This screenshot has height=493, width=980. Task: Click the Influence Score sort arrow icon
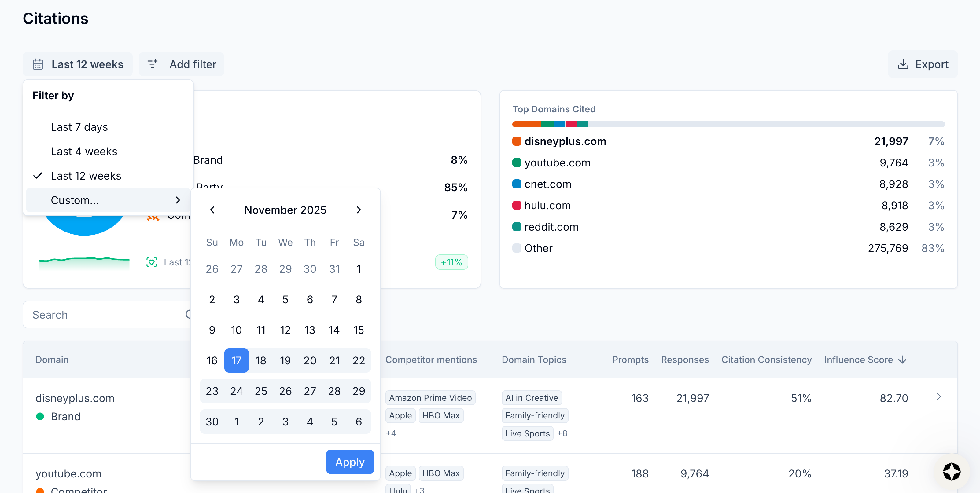pyautogui.click(x=902, y=360)
